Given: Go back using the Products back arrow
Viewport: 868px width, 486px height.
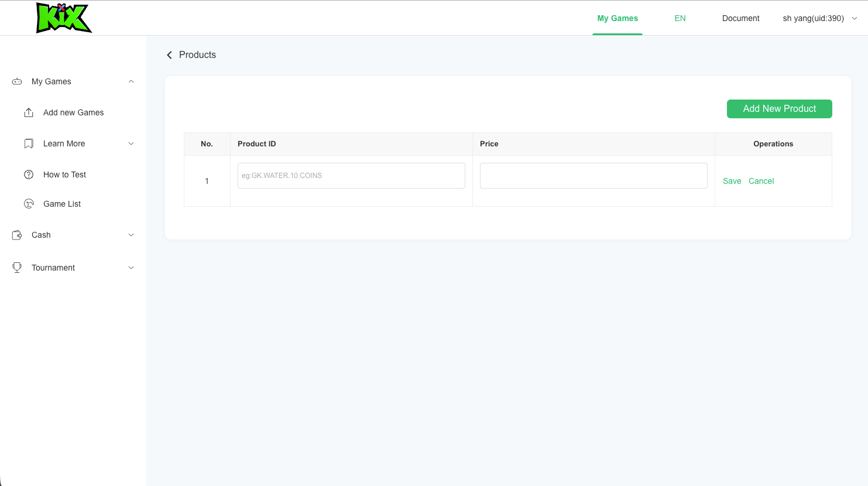Looking at the screenshot, I should coord(170,55).
